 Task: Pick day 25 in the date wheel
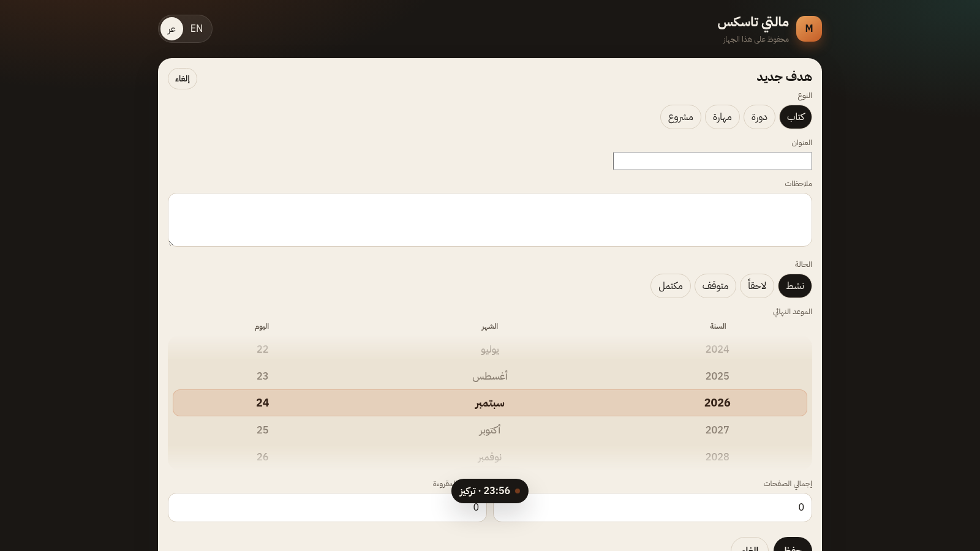tap(263, 430)
